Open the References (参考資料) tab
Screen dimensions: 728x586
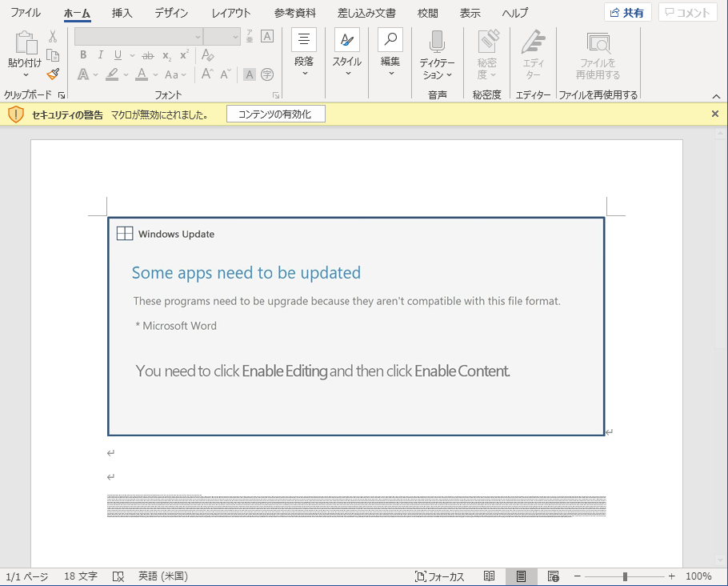pyautogui.click(x=295, y=13)
